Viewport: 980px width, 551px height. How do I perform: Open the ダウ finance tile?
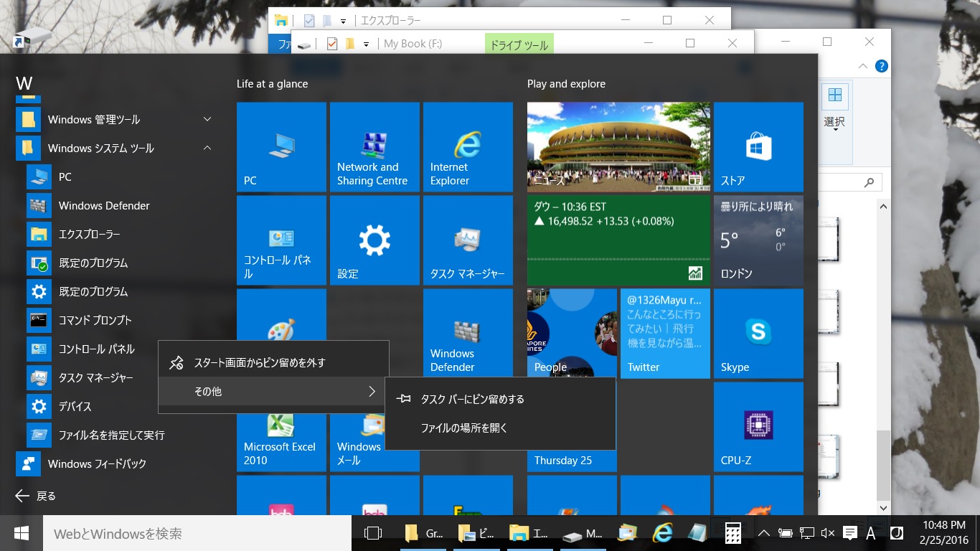[x=618, y=240]
